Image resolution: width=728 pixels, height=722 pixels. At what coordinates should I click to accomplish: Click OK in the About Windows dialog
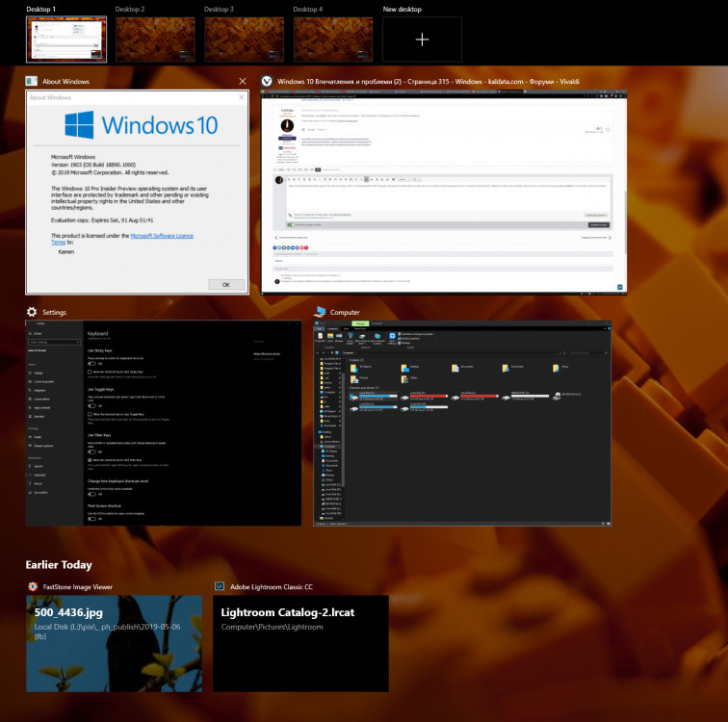226,284
